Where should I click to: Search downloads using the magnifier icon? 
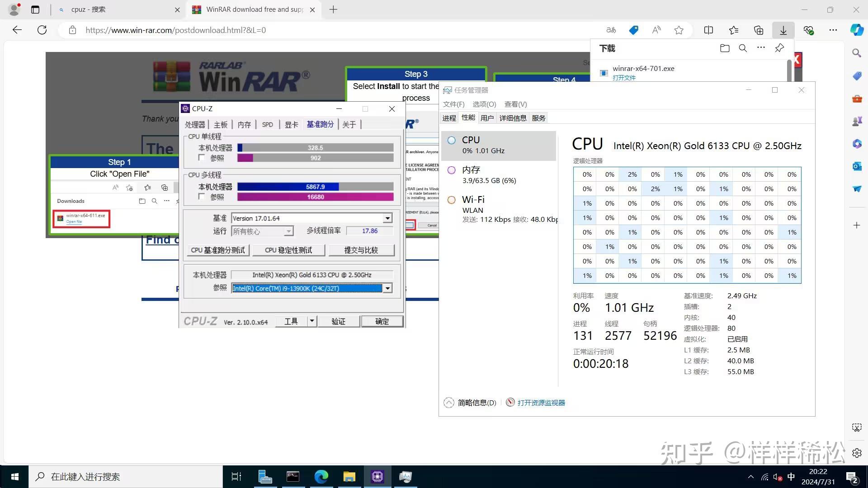[743, 48]
